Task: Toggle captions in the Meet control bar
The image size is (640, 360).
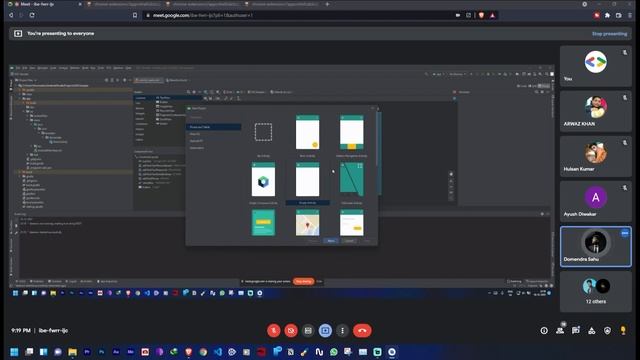Action: click(x=308, y=331)
